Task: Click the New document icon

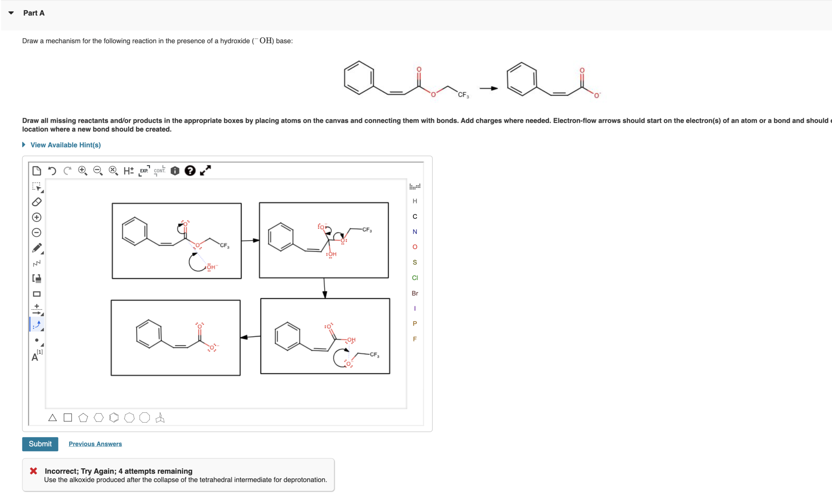Action: [36, 171]
